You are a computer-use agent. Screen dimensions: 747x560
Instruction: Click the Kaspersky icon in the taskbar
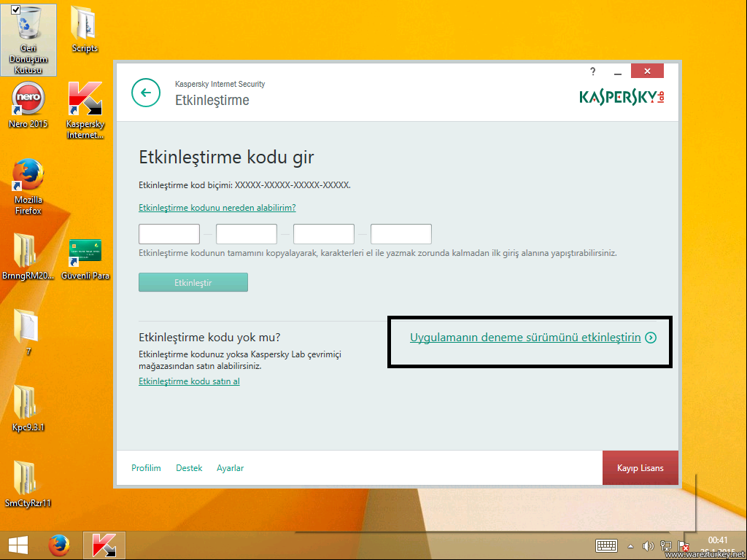point(104,545)
